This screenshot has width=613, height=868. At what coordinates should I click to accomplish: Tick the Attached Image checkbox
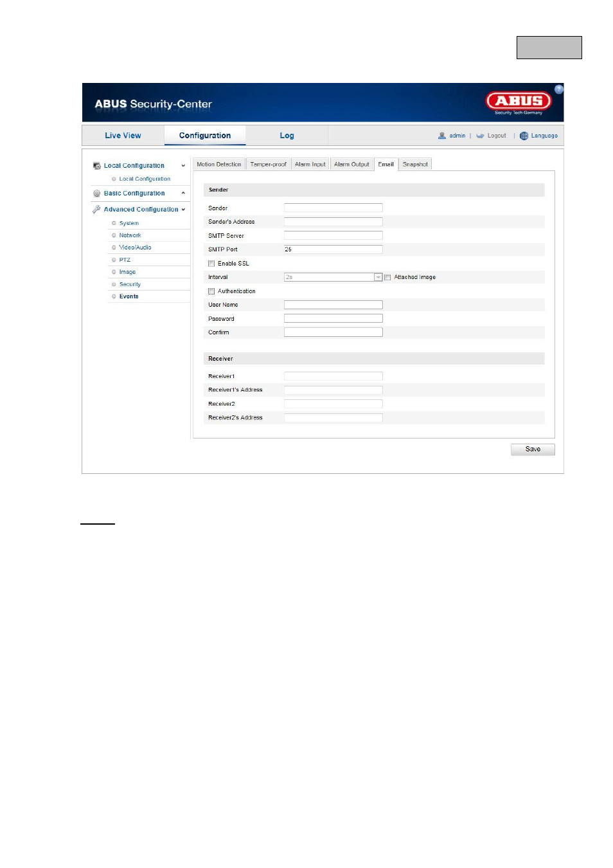point(387,278)
